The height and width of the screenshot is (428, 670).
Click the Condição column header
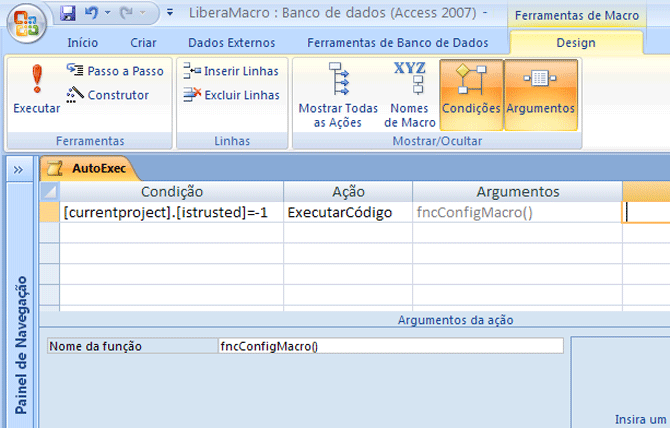[172, 192]
